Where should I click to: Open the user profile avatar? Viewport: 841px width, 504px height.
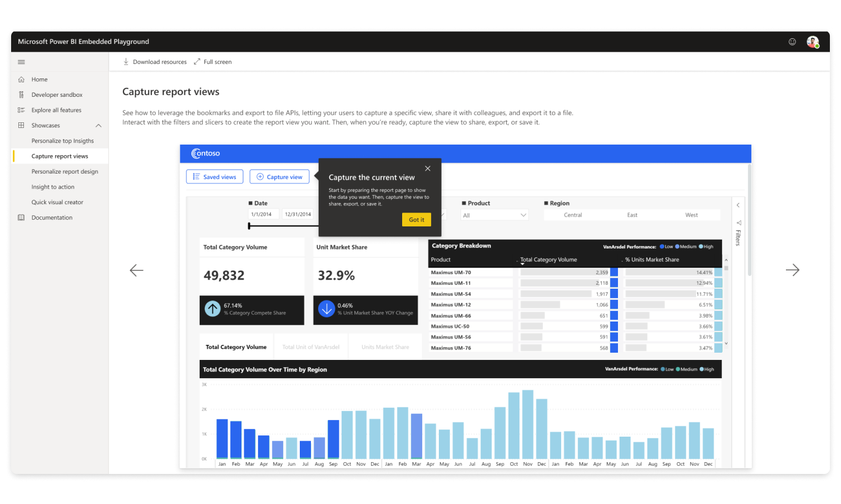813,42
